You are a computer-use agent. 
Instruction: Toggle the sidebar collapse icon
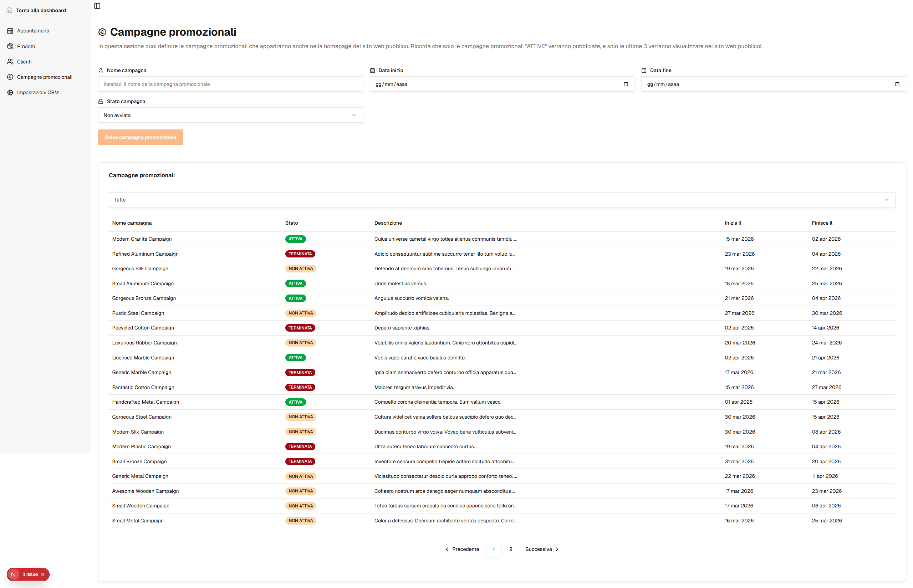[x=97, y=6]
